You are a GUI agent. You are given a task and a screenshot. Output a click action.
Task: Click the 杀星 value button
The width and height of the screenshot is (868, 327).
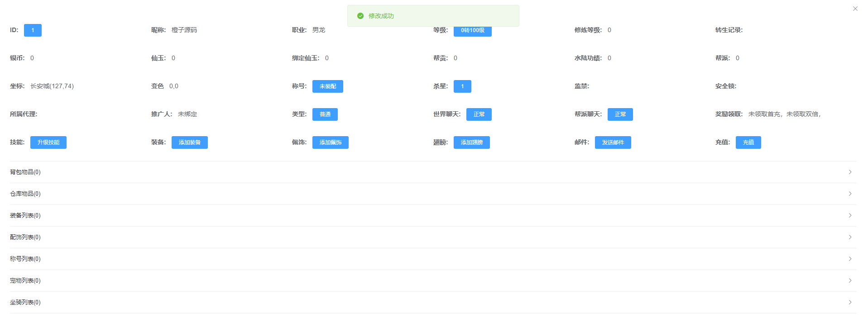pyautogui.click(x=462, y=86)
